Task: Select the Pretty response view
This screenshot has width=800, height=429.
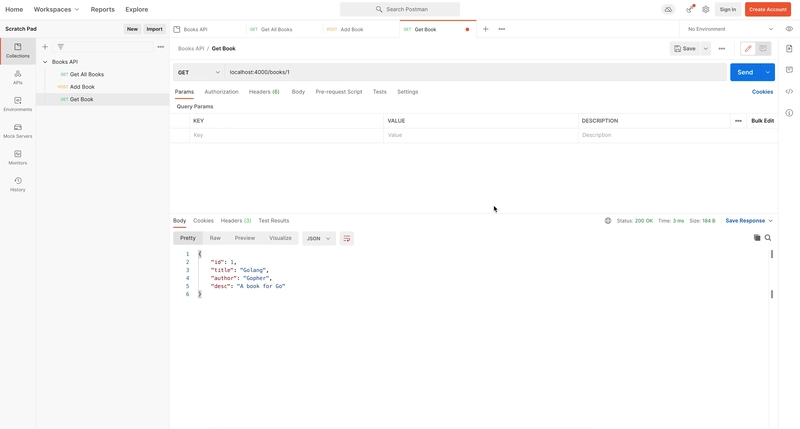Action: 188,238
